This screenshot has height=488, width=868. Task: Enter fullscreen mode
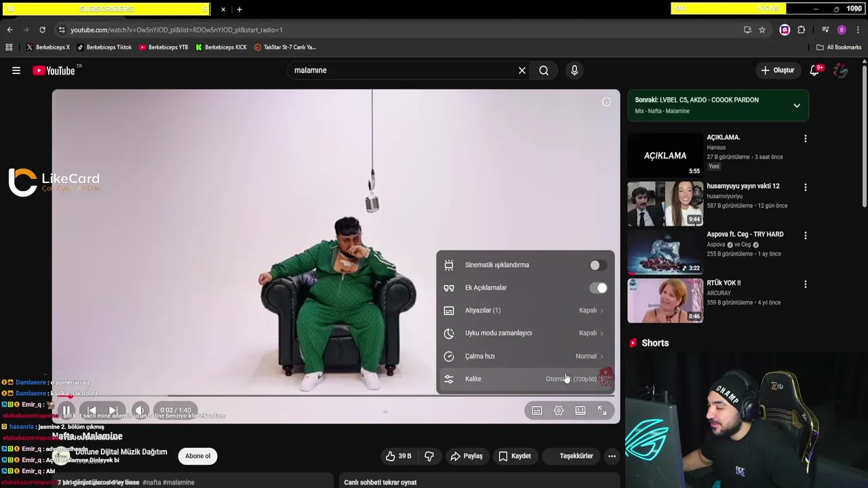[x=602, y=411]
